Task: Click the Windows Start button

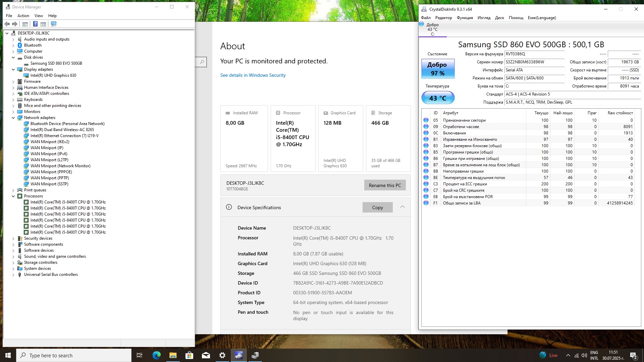Action: point(8,355)
